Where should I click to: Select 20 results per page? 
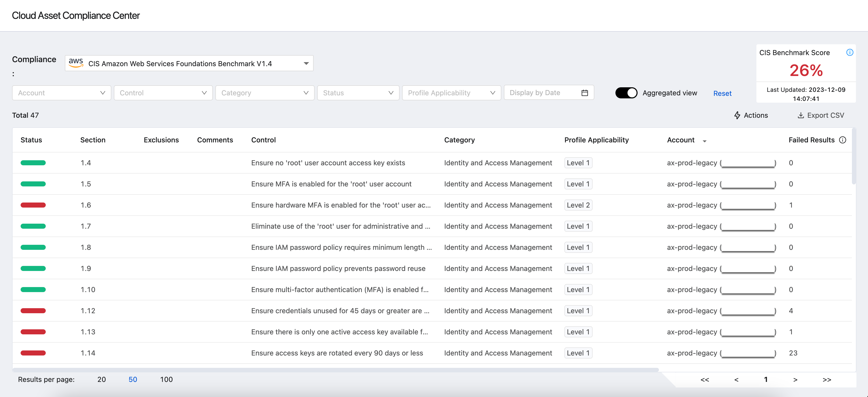102,379
